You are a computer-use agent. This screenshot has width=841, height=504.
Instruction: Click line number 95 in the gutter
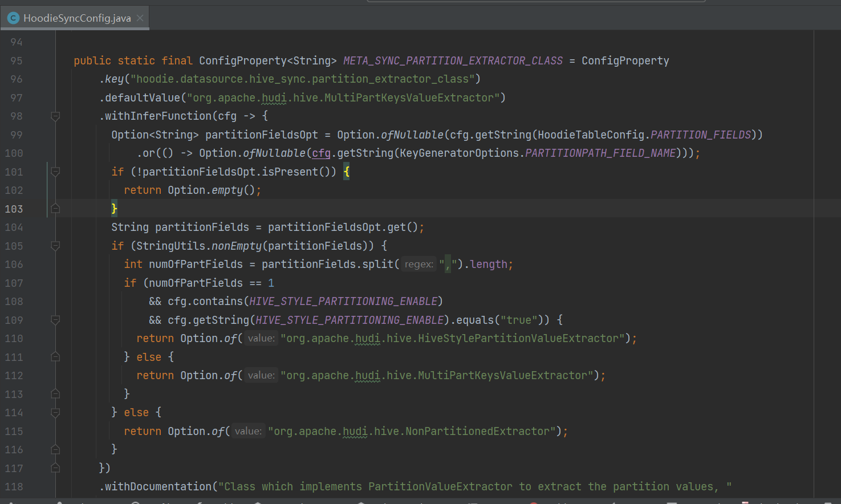(16, 60)
